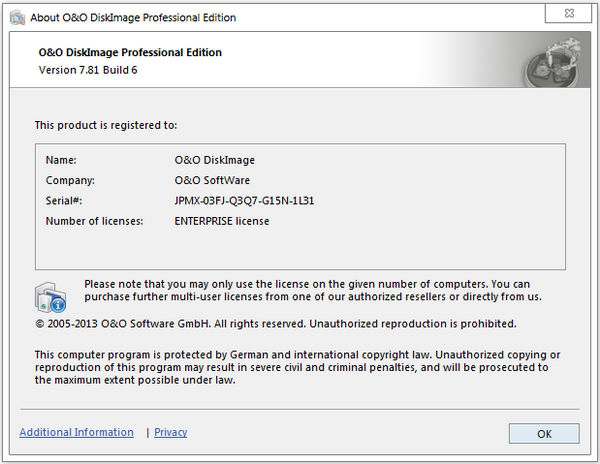
Task: Click the copyright 2005-2013 notice line
Action: (x=275, y=324)
